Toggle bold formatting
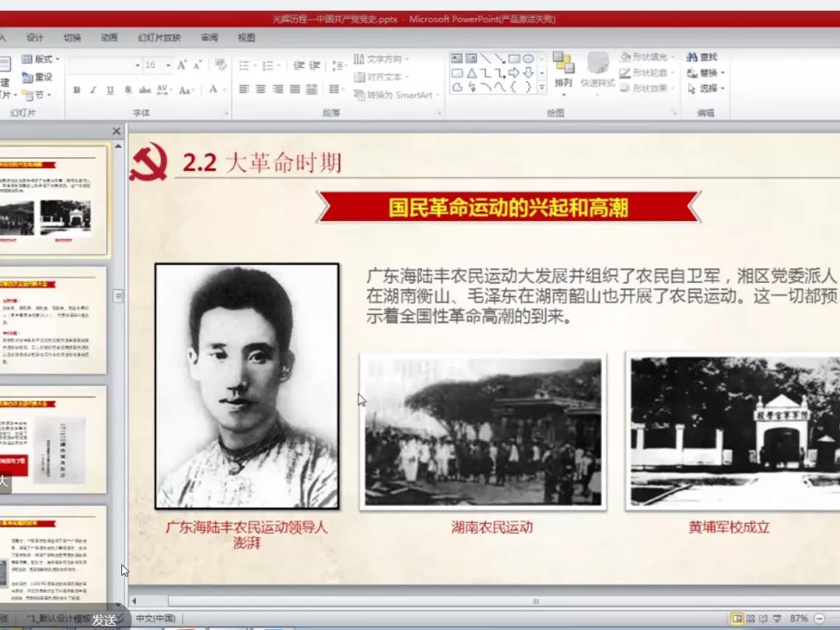 pos(76,90)
